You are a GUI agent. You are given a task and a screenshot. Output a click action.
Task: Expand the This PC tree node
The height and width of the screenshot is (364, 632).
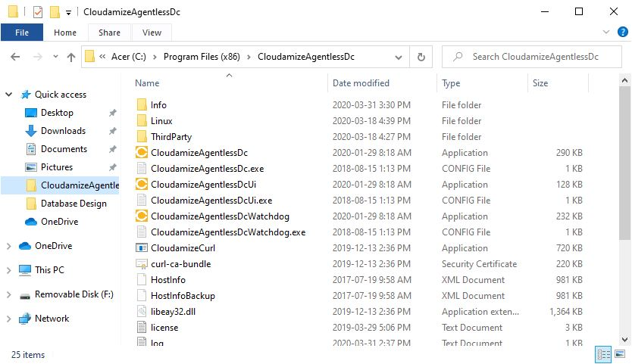(x=9, y=270)
